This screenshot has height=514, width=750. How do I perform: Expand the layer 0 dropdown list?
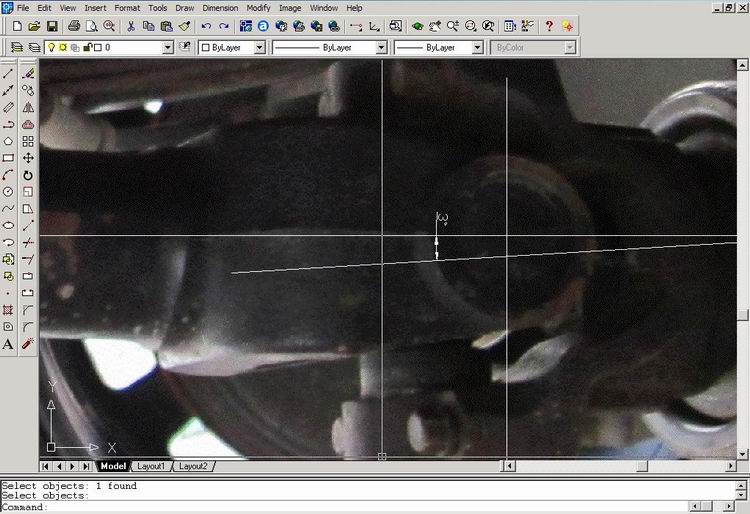tap(168, 47)
